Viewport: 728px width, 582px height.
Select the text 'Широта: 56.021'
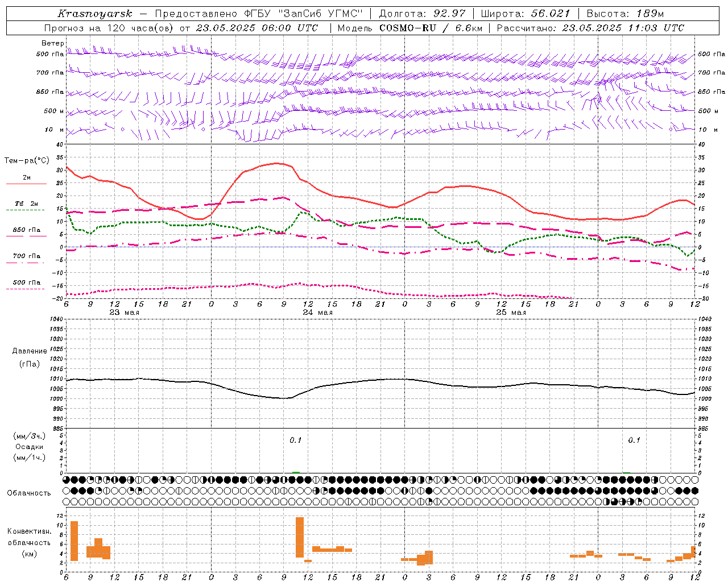[x=525, y=14]
